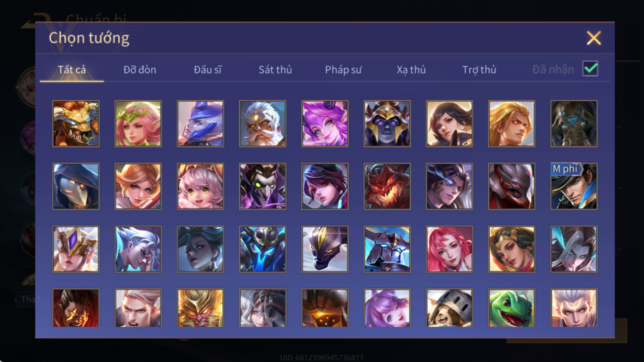
Task: Pick the blue glowing armored knight hero
Action: pyautogui.click(x=263, y=249)
